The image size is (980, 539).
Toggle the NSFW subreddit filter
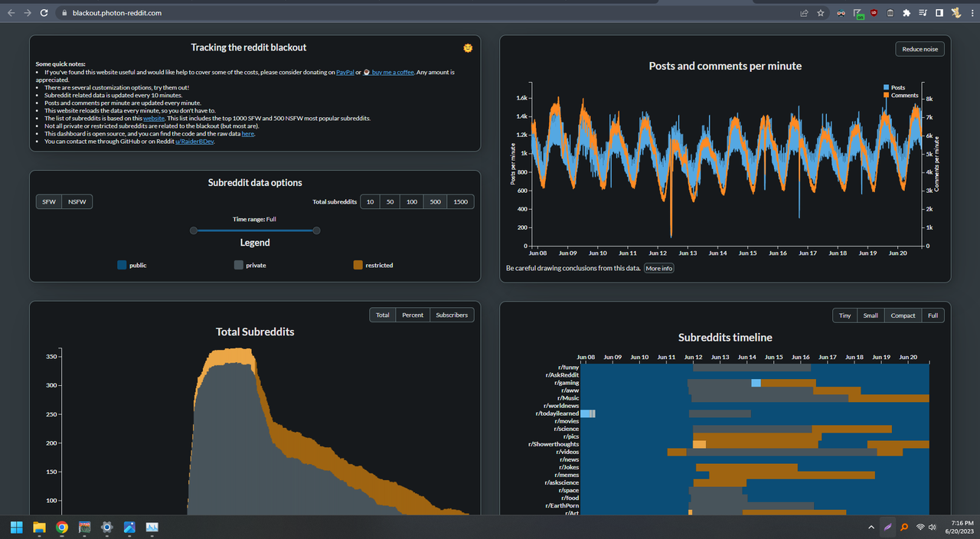[77, 201]
